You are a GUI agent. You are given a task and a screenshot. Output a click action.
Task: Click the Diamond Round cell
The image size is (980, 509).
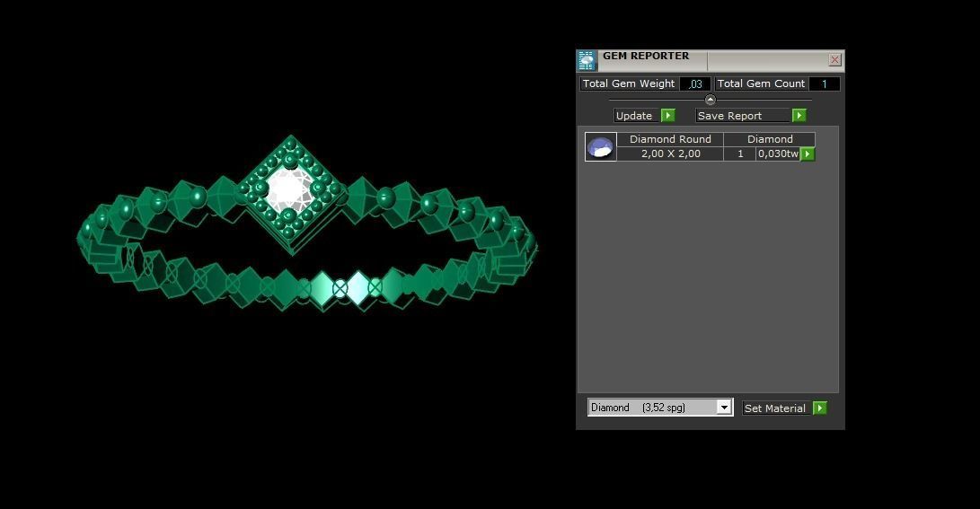coord(670,139)
